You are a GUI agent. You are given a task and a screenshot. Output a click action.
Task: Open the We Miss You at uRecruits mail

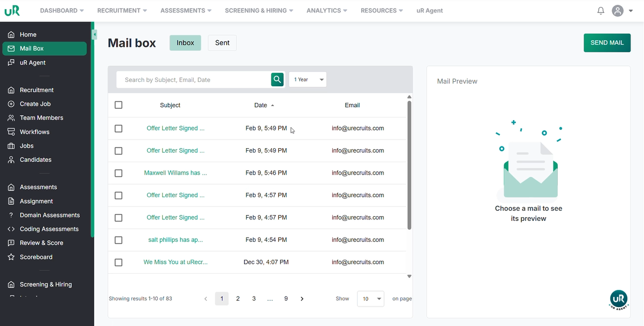pyautogui.click(x=176, y=262)
